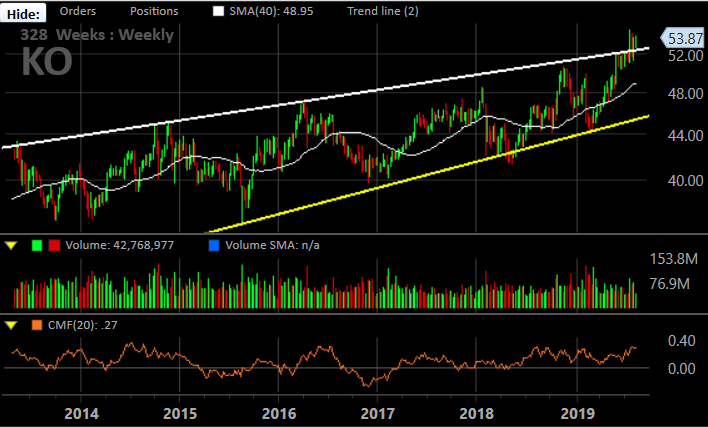708x427 pixels.
Task: Click the orange CMF color swatch
Action: [37, 325]
